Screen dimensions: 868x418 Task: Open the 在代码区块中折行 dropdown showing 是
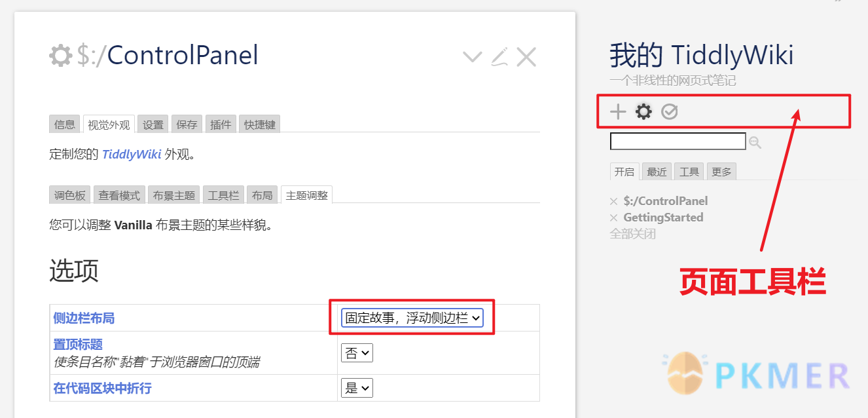[x=357, y=388]
